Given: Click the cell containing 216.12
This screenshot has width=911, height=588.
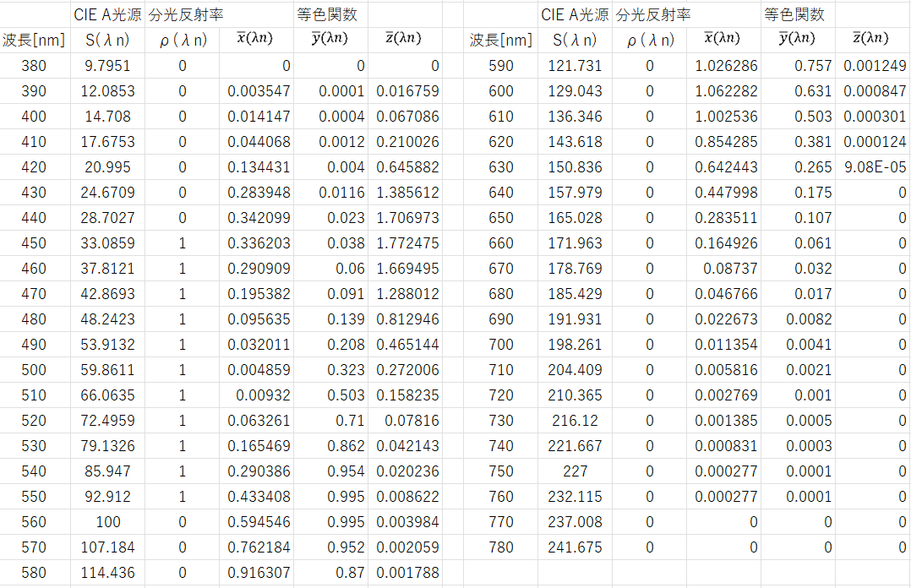Looking at the screenshot, I should pos(576,421).
